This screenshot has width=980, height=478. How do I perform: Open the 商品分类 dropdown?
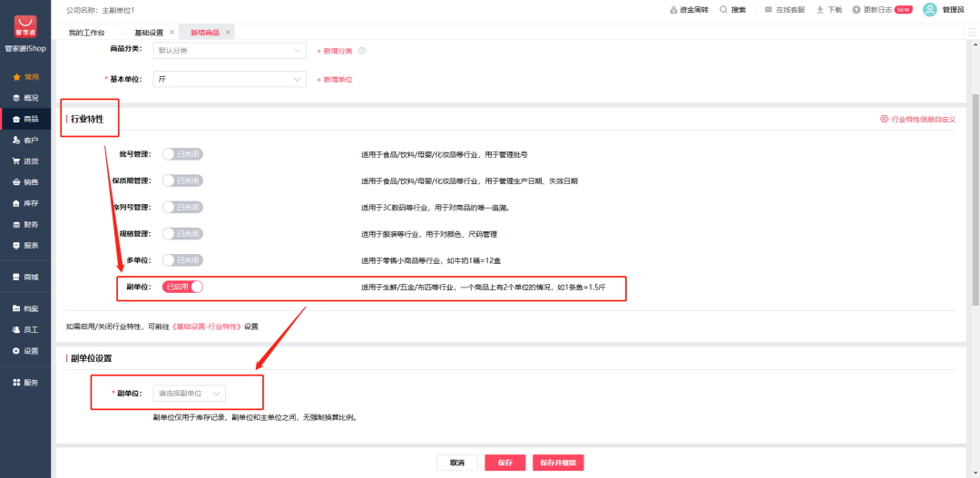(230, 51)
